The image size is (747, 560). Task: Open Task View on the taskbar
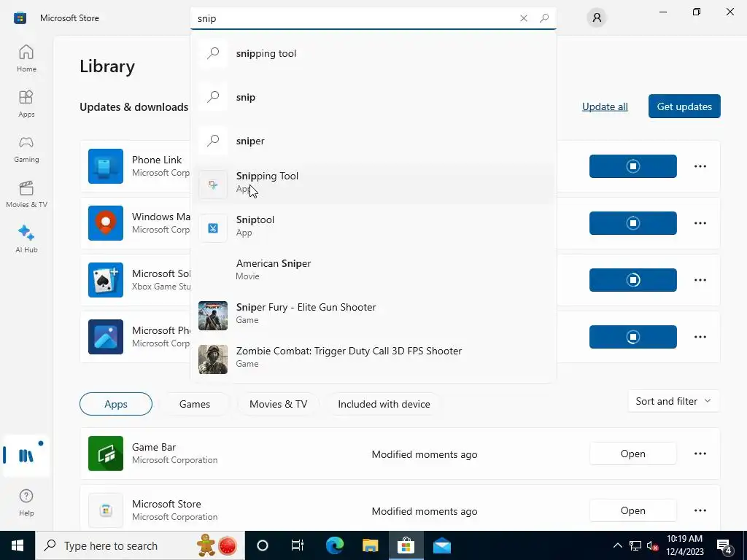pos(298,545)
